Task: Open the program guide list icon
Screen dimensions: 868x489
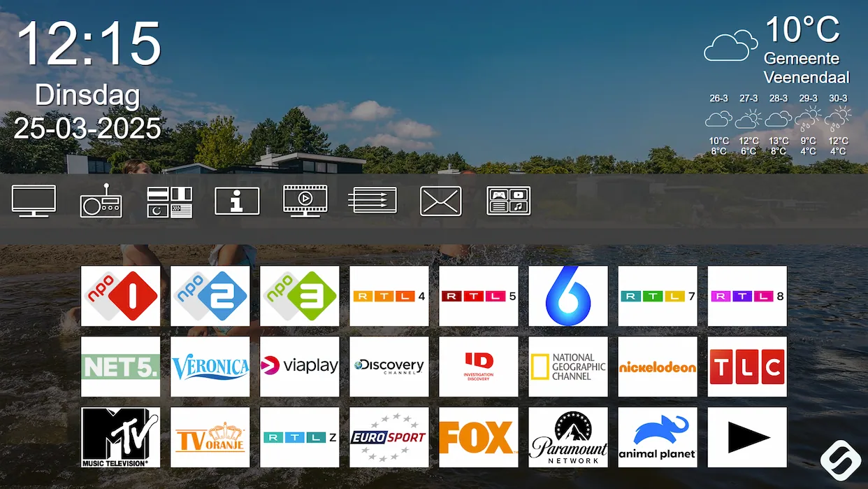Action: pos(372,201)
